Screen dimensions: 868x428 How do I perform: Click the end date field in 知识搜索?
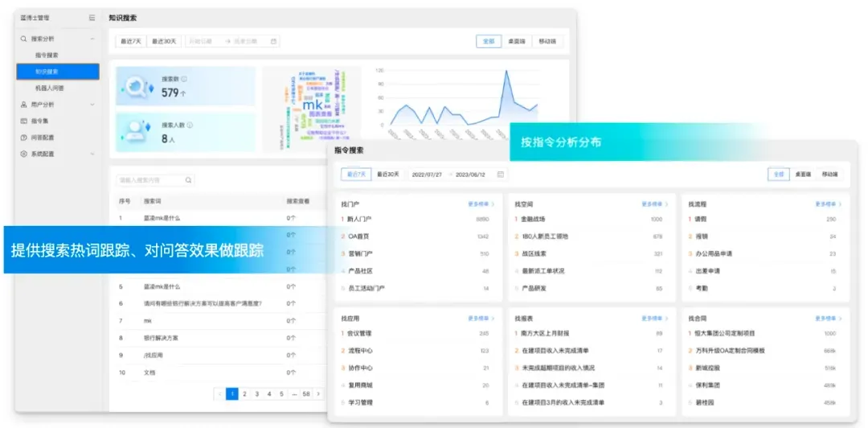tap(247, 41)
